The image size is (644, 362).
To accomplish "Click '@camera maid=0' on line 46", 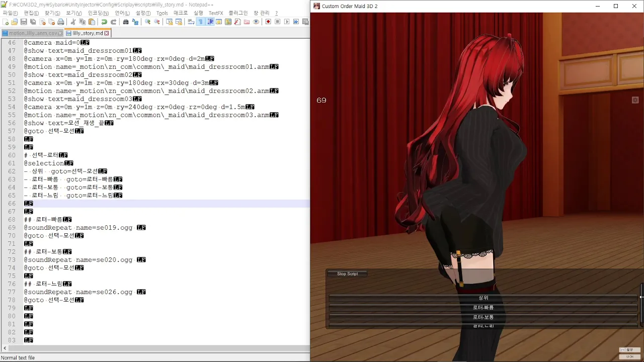I will click(52, 43).
